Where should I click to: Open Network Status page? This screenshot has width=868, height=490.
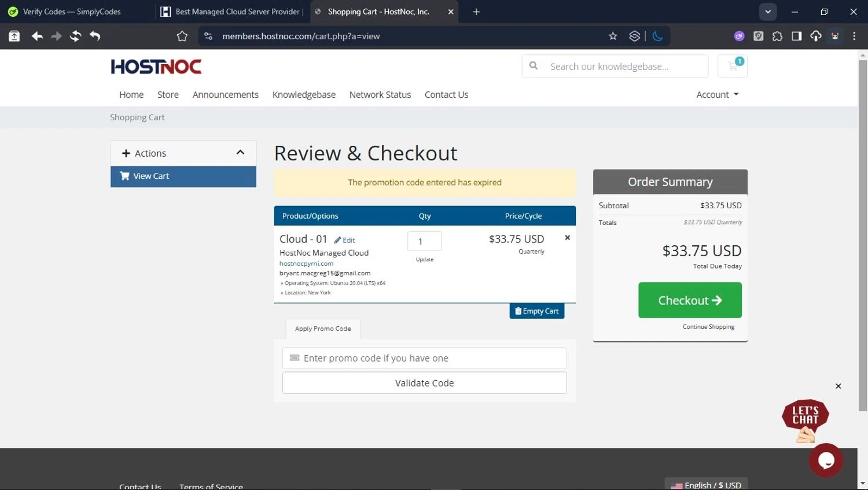click(380, 95)
